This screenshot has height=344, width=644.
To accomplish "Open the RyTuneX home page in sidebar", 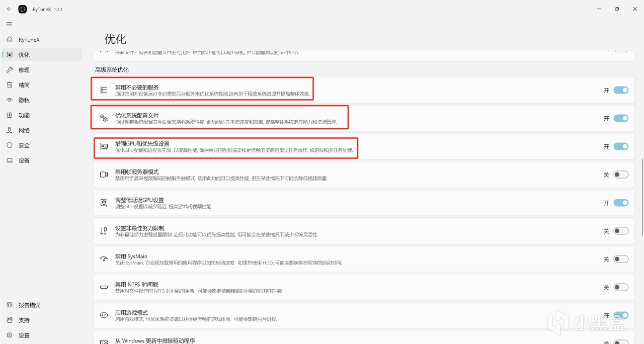I will 42,40.
